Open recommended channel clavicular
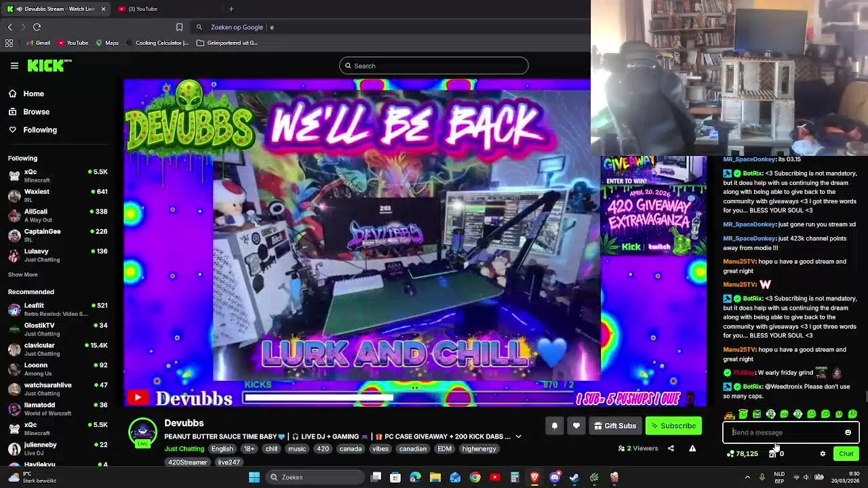Image resolution: width=868 pixels, height=488 pixels. pos(58,349)
